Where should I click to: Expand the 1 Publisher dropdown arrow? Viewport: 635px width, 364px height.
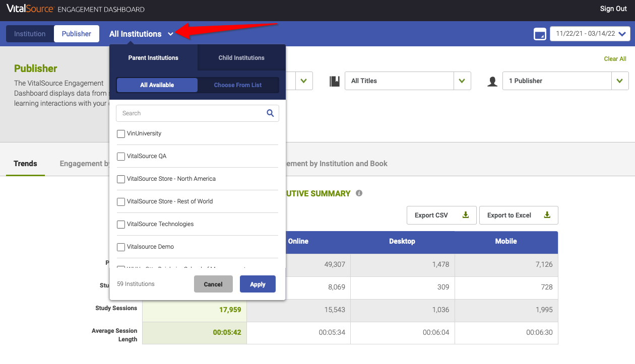click(620, 81)
